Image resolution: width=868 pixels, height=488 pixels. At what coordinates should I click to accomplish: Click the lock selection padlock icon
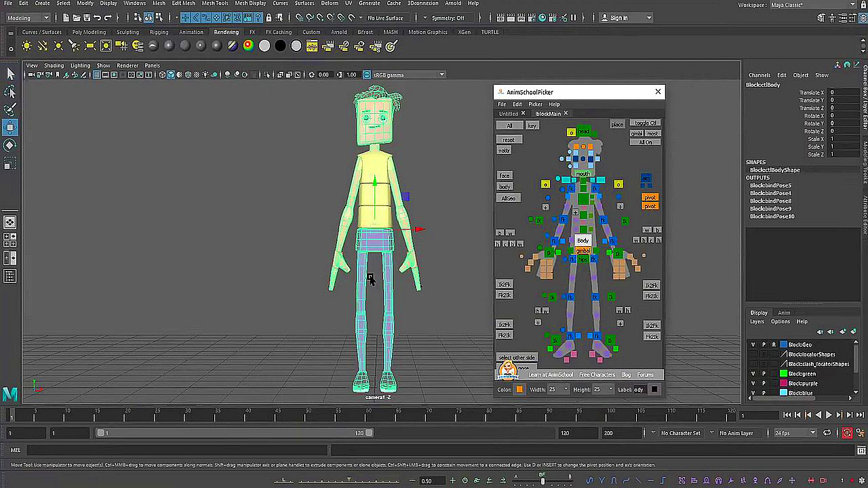click(x=269, y=18)
